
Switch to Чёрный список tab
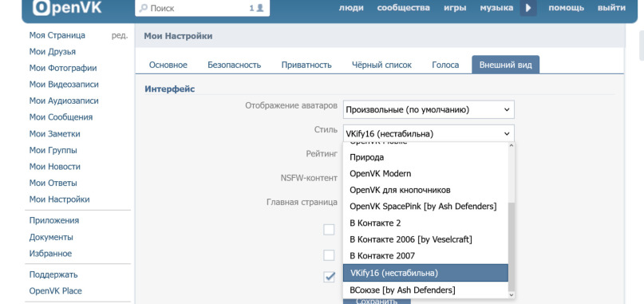point(381,65)
